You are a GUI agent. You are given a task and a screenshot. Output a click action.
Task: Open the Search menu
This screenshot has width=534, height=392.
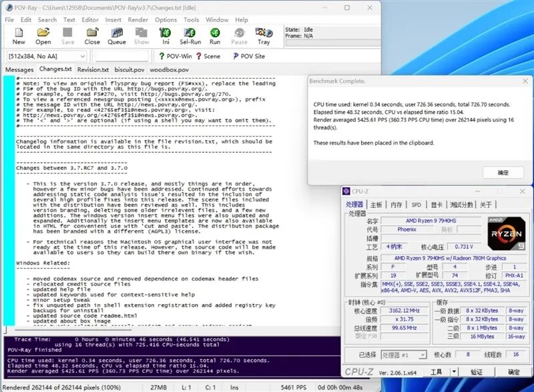click(47, 20)
